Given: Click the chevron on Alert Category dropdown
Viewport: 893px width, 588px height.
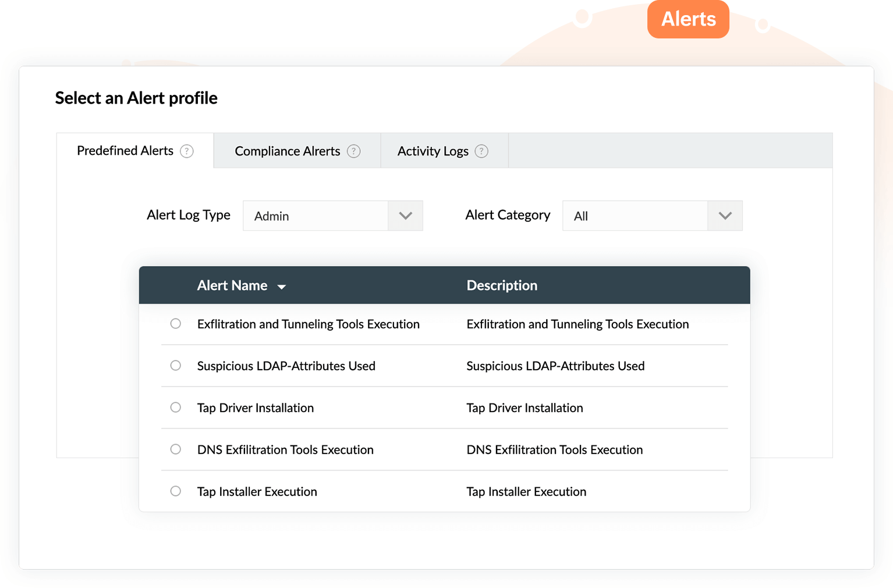Looking at the screenshot, I should 725,215.
